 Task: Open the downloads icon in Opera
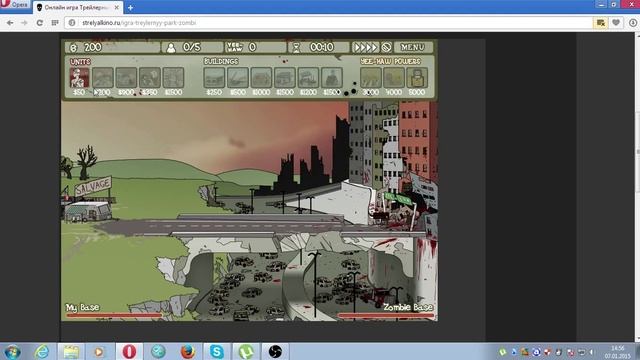click(633, 23)
